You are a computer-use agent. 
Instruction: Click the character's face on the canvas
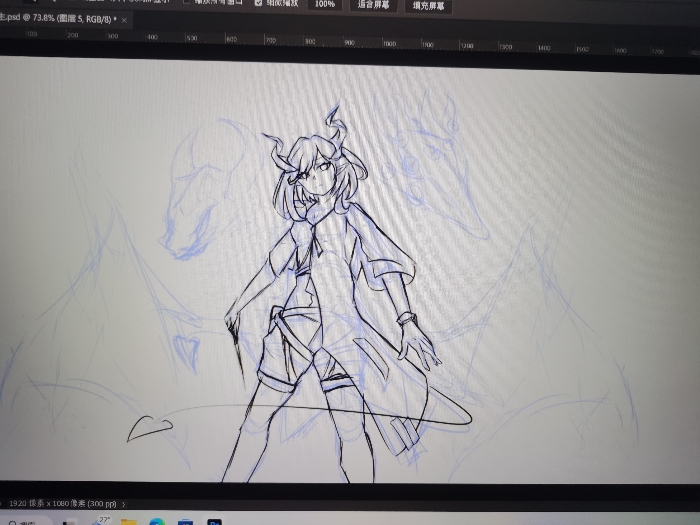pyautogui.click(x=312, y=180)
